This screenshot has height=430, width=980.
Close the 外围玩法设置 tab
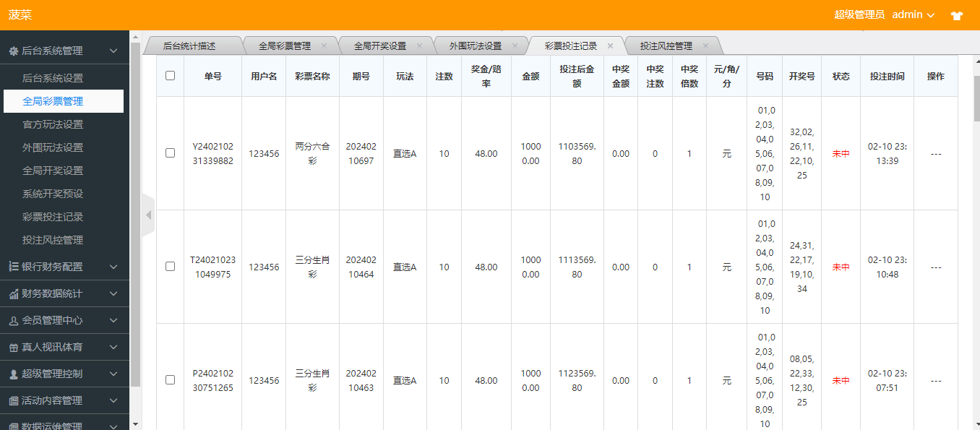(x=515, y=46)
